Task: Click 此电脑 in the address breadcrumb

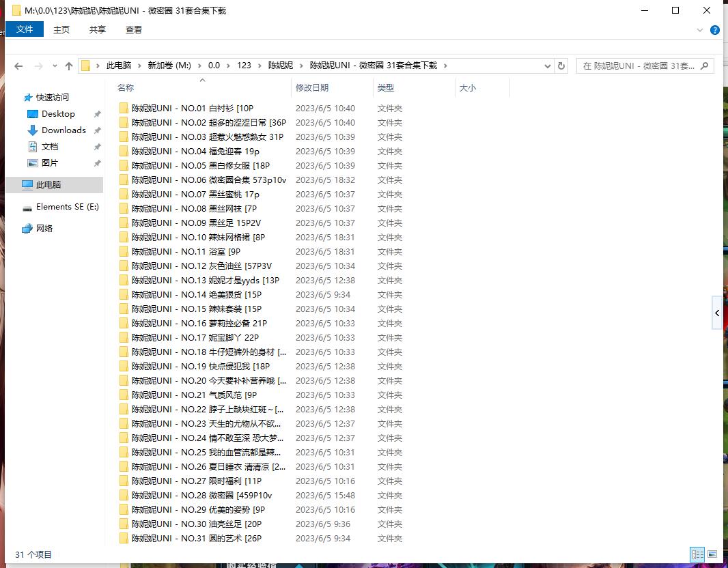Action: pos(119,66)
